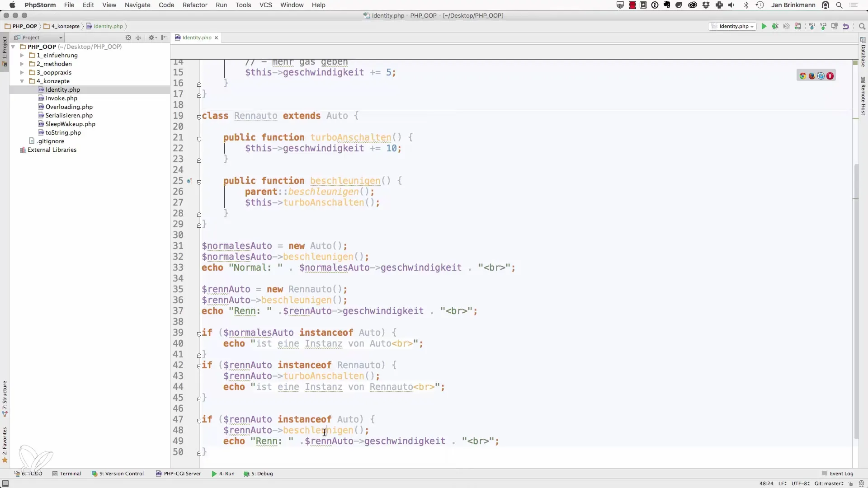This screenshot has height=488, width=868.
Task: Open Spotlight search in macOS menu bar
Action: 840,5
